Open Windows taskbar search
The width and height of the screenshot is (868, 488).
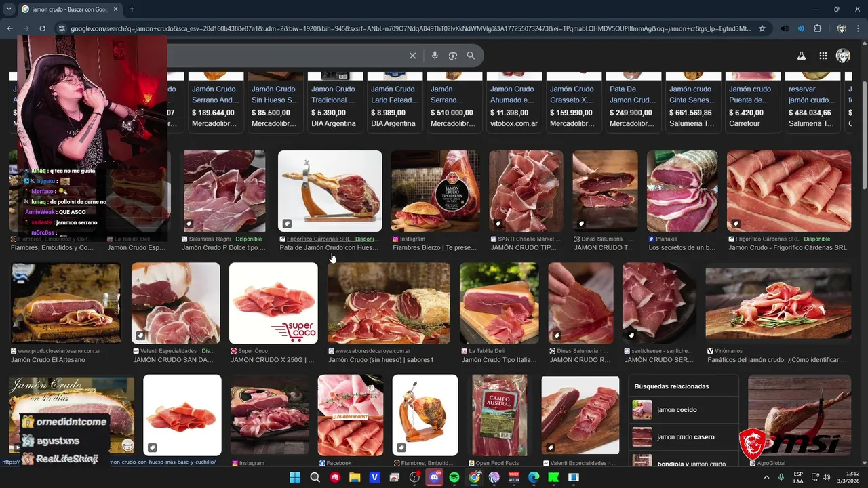315,477
